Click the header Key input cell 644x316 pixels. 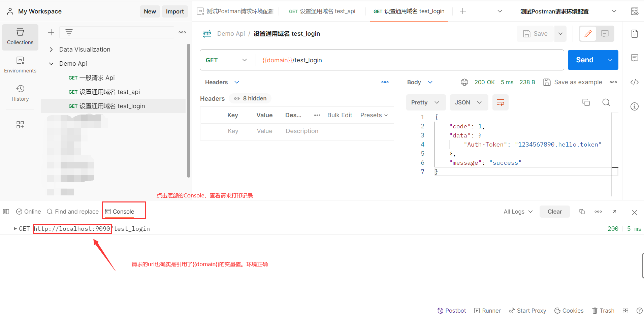pos(237,131)
